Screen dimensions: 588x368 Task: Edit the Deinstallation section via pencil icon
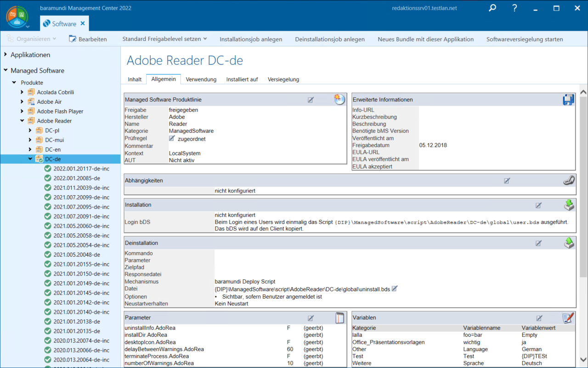tap(539, 243)
